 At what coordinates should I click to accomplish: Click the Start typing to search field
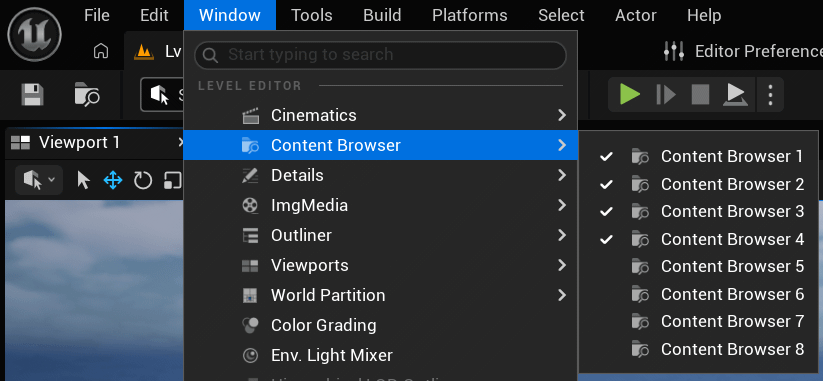pyautogui.click(x=381, y=55)
